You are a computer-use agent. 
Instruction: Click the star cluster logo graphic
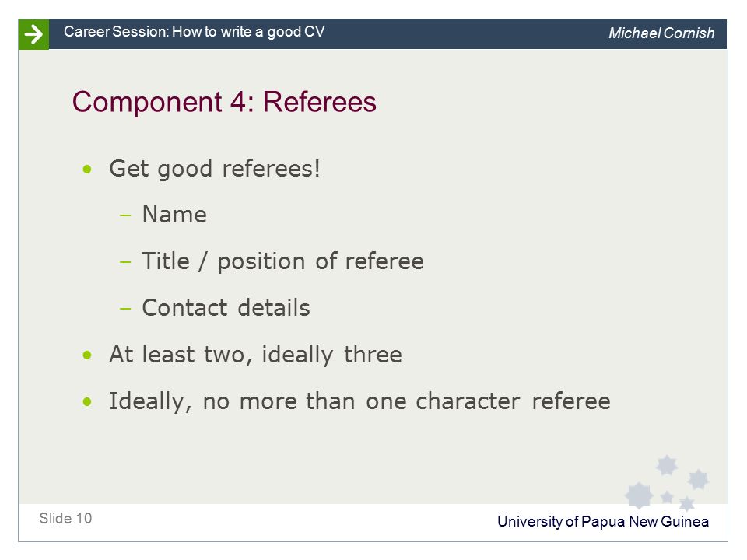click(x=667, y=482)
